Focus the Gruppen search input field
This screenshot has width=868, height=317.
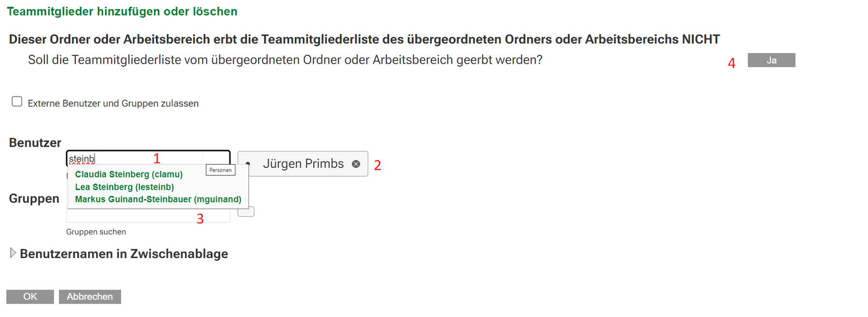click(x=148, y=215)
